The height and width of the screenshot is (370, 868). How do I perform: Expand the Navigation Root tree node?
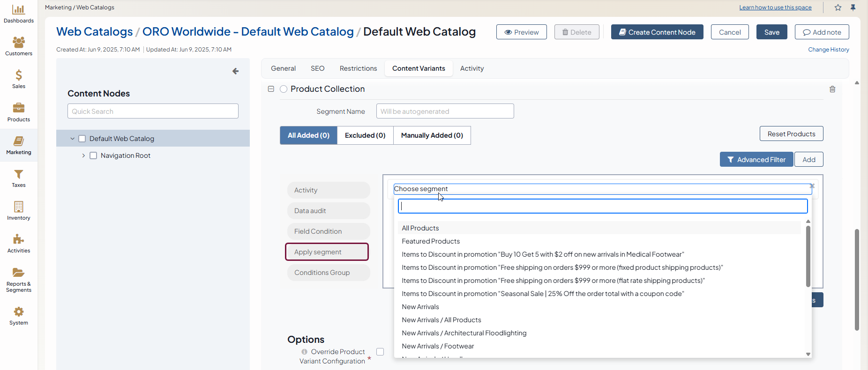coord(83,155)
